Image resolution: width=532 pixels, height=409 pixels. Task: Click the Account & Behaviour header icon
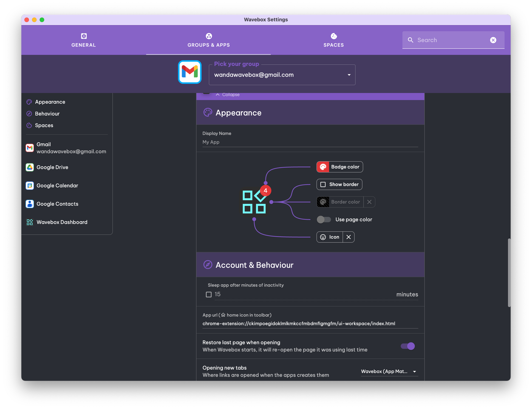click(208, 265)
